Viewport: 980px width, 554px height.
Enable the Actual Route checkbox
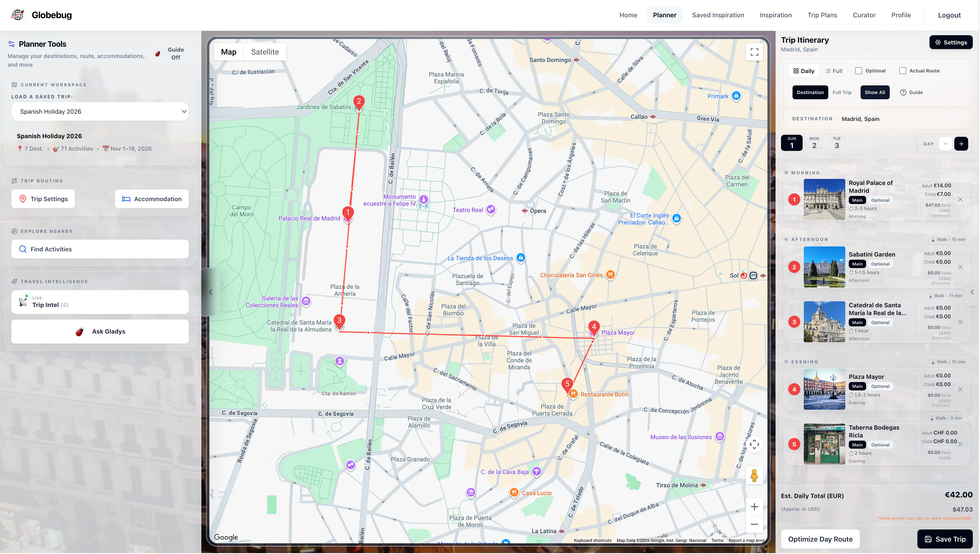pyautogui.click(x=902, y=71)
